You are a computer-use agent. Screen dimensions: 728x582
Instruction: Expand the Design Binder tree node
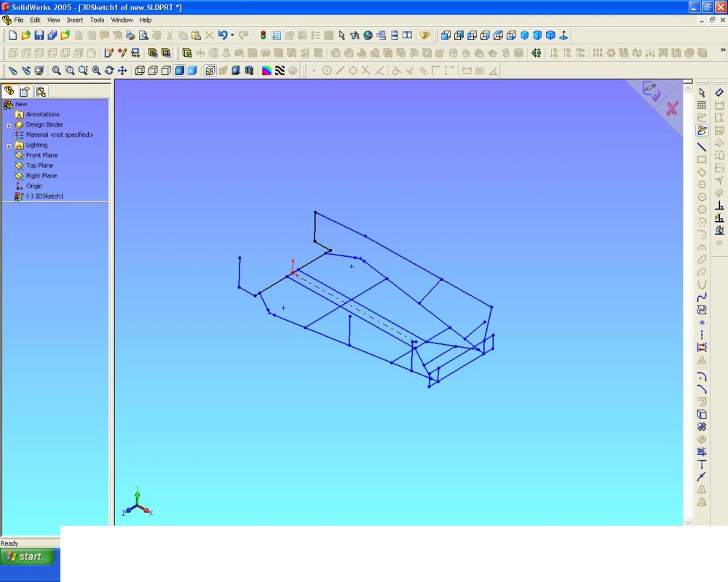pos(9,125)
